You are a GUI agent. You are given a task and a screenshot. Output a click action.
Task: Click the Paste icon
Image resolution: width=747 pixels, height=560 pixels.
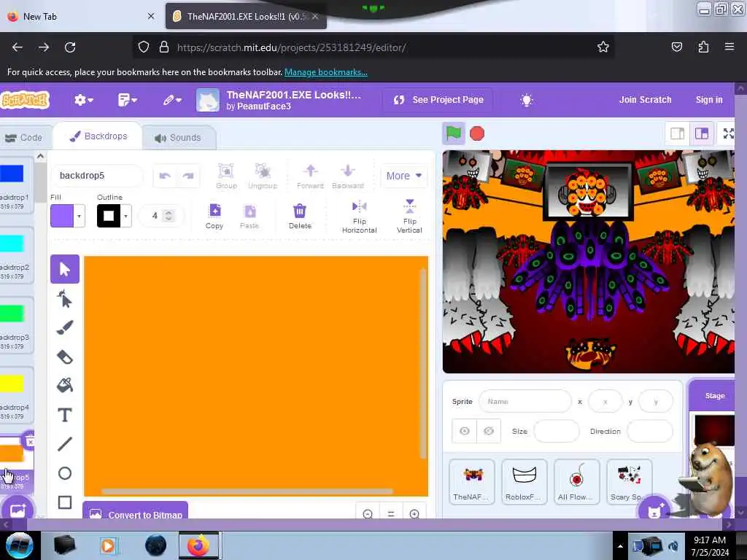pyautogui.click(x=249, y=216)
